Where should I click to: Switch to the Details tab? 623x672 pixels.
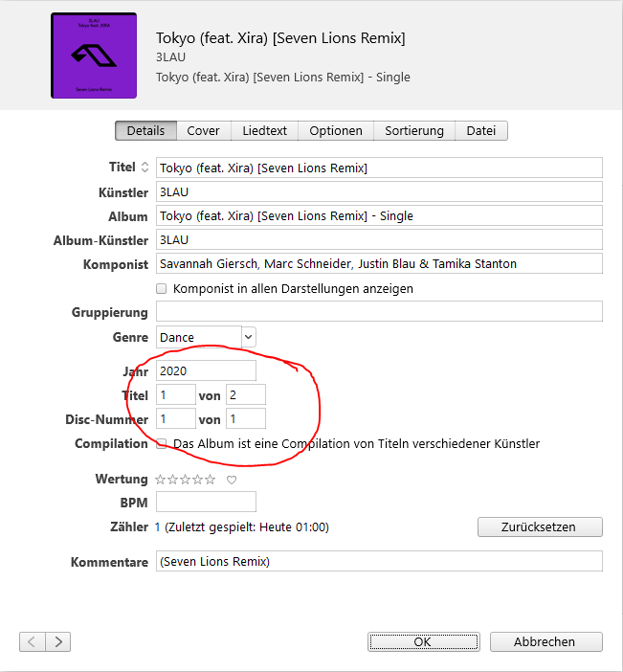[145, 131]
